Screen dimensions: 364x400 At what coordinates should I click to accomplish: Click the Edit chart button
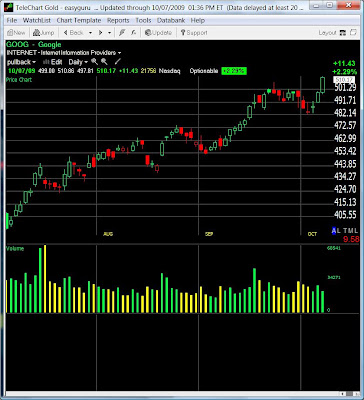[x=53, y=62]
